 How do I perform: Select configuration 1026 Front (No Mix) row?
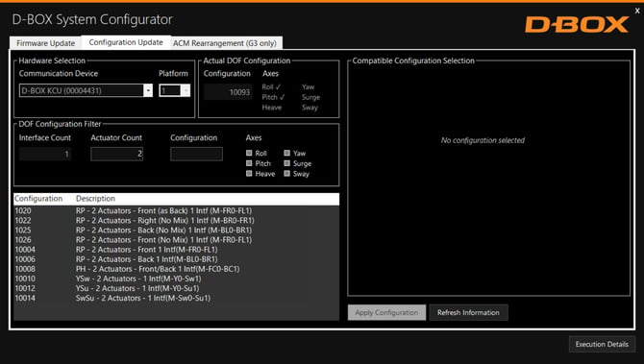click(x=176, y=240)
